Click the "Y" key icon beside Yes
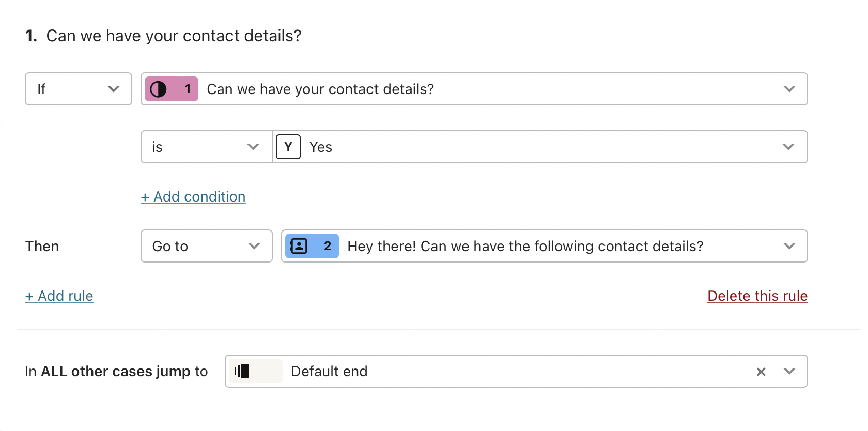Viewport: 868px width, 431px height. 288,147
